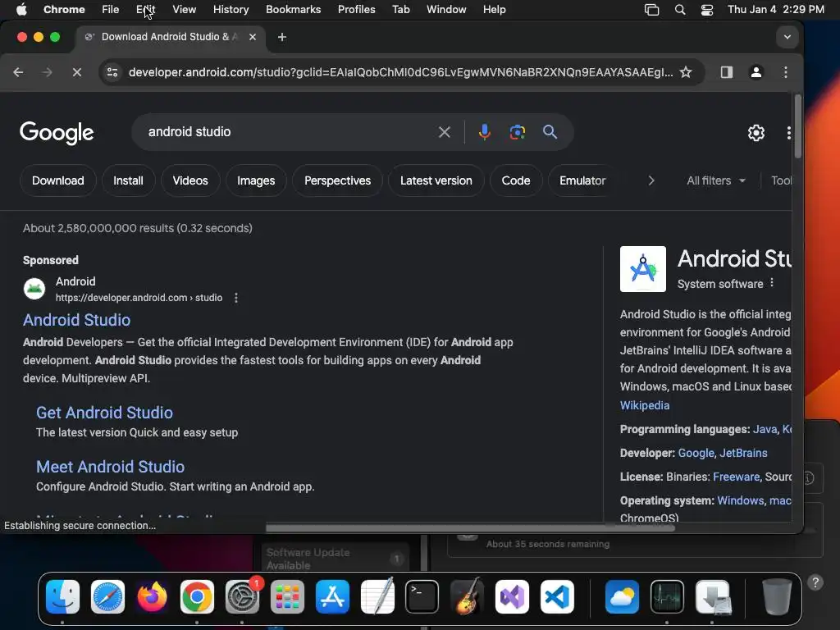Open the Profiles menu

pyautogui.click(x=356, y=10)
